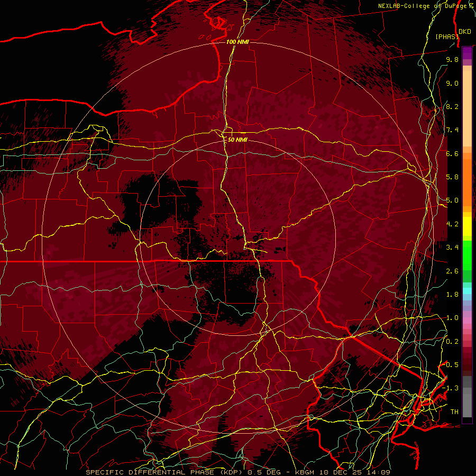Pick the yellow segment of the color bar
This screenshot has width=476, height=476.
pos(467,226)
